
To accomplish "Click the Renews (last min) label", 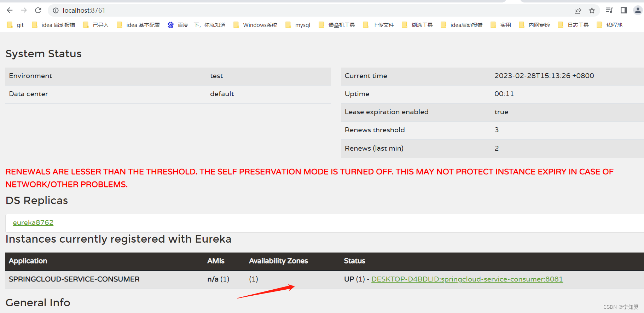I will click(x=374, y=148).
